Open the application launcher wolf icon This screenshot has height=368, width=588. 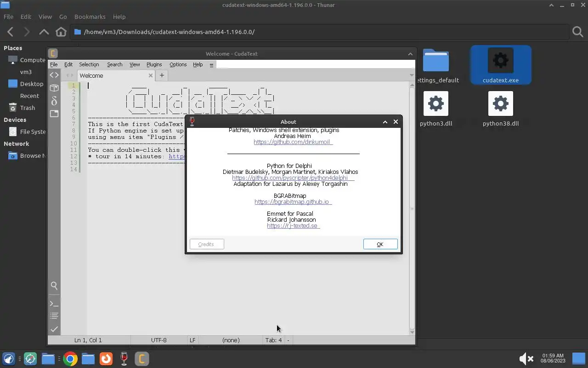click(9, 359)
